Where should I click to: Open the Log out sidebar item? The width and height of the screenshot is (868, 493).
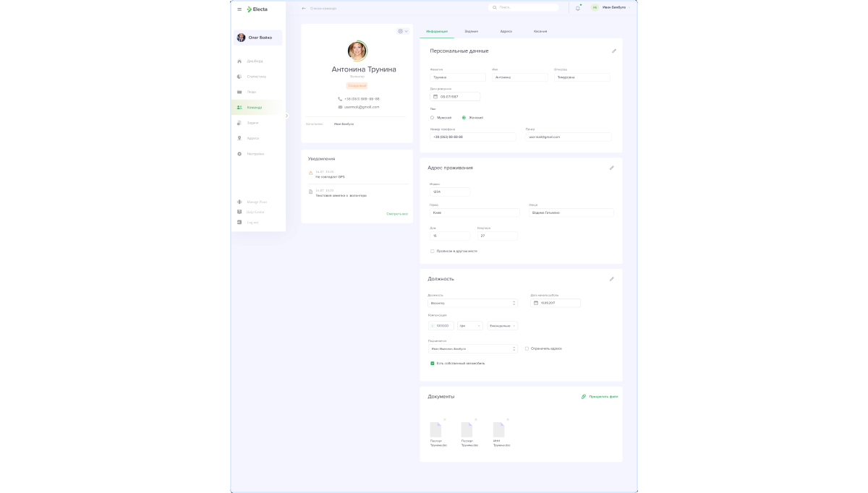tap(252, 222)
